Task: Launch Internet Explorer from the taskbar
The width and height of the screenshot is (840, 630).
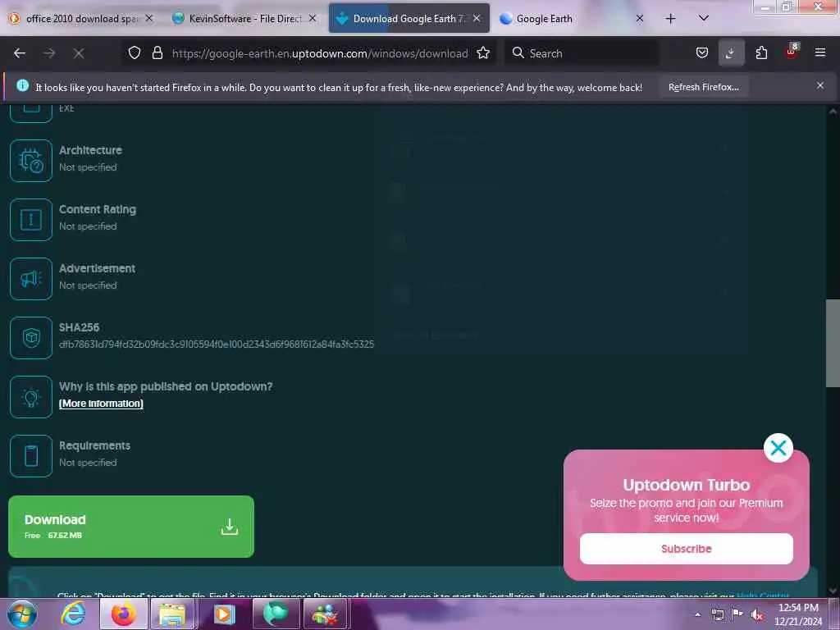Action: pyautogui.click(x=72, y=614)
